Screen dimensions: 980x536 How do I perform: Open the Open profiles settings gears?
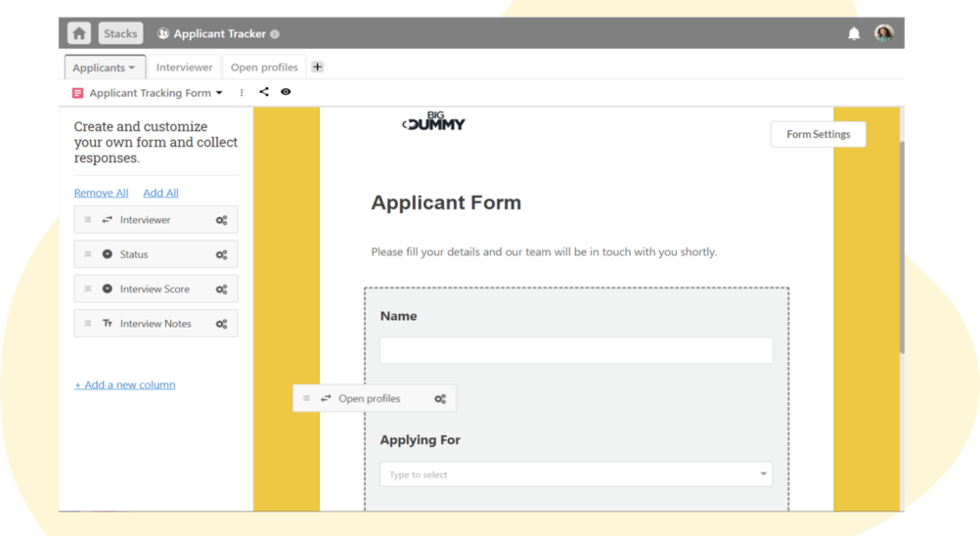(440, 398)
